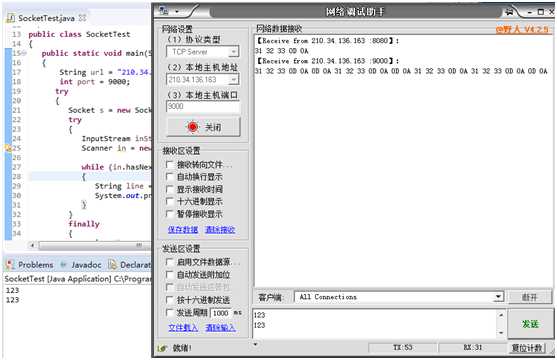The height and width of the screenshot is (360, 557).
Task: Click the TX:53 status counter
Action: pyautogui.click(x=403, y=347)
